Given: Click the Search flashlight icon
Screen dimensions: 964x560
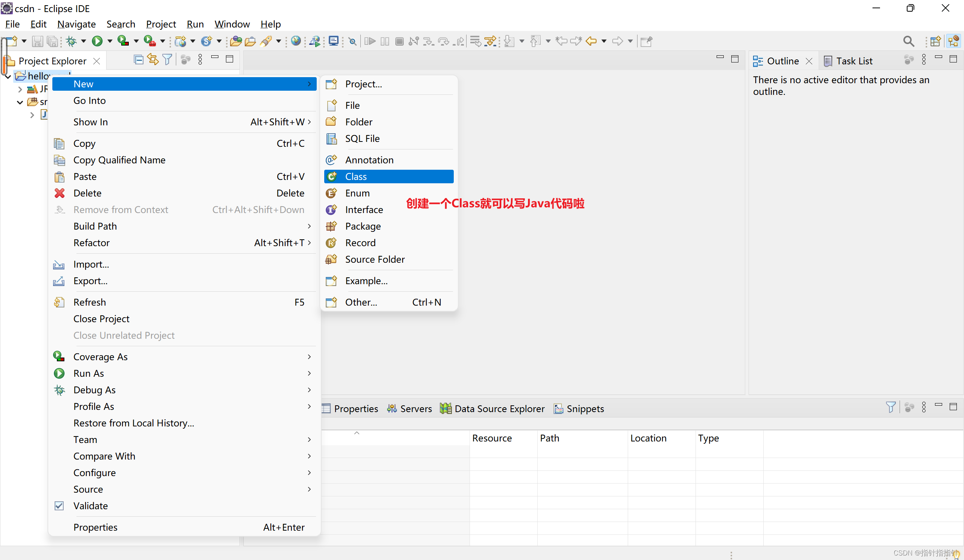Looking at the screenshot, I should [266, 41].
